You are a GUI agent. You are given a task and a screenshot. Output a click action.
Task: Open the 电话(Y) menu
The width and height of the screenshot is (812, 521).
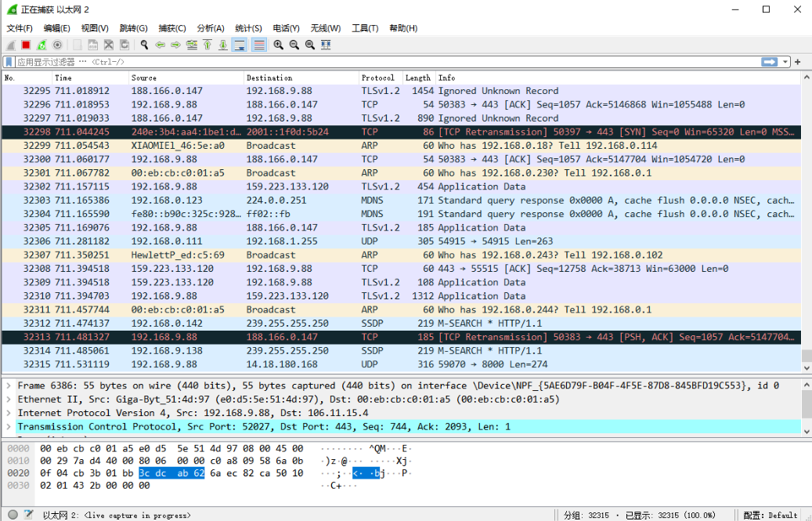tap(287, 28)
